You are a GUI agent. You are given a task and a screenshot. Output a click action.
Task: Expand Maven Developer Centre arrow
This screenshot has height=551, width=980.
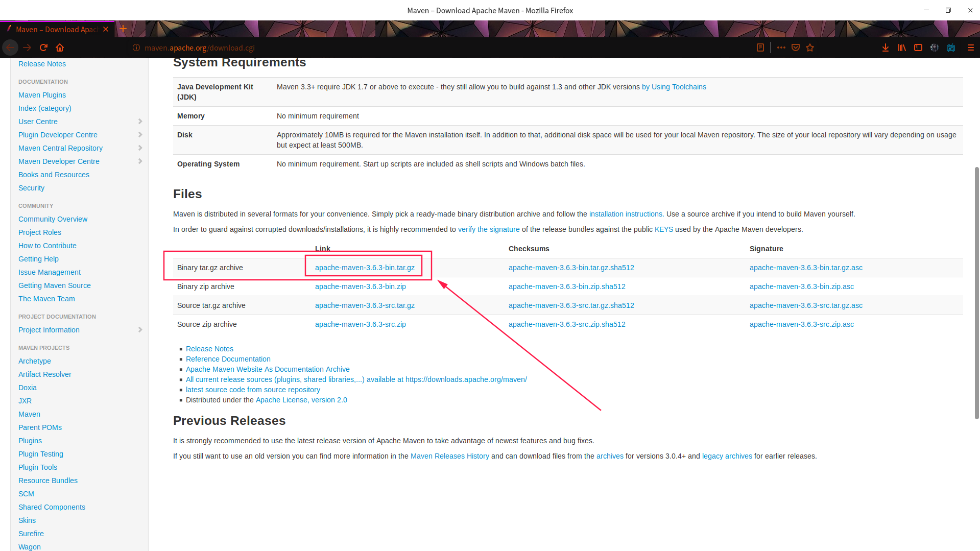[140, 161]
